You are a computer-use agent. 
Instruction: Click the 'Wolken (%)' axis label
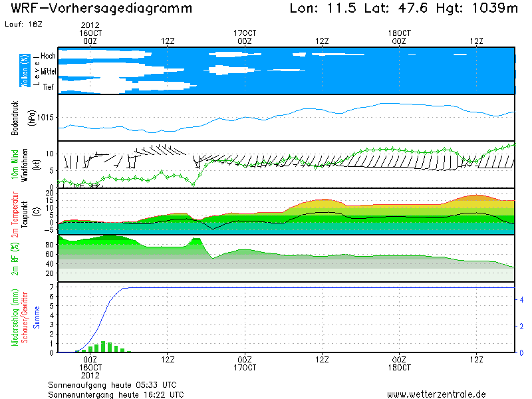25,70
